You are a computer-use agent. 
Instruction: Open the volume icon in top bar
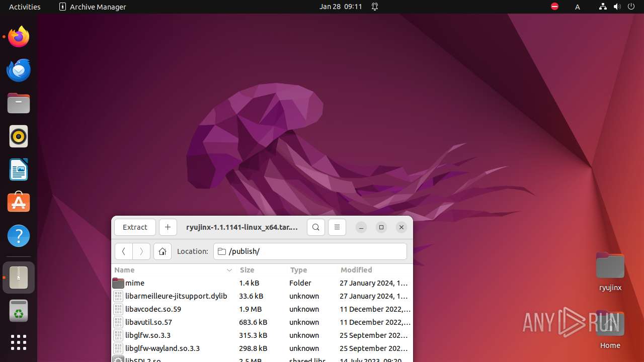click(x=617, y=7)
